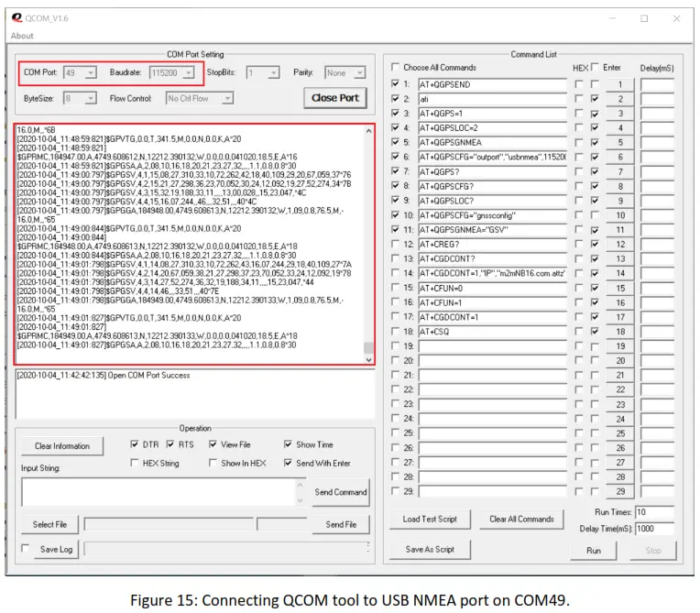Check command 12 selection checkbox
The width and height of the screenshot is (700, 613).
(395, 244)
